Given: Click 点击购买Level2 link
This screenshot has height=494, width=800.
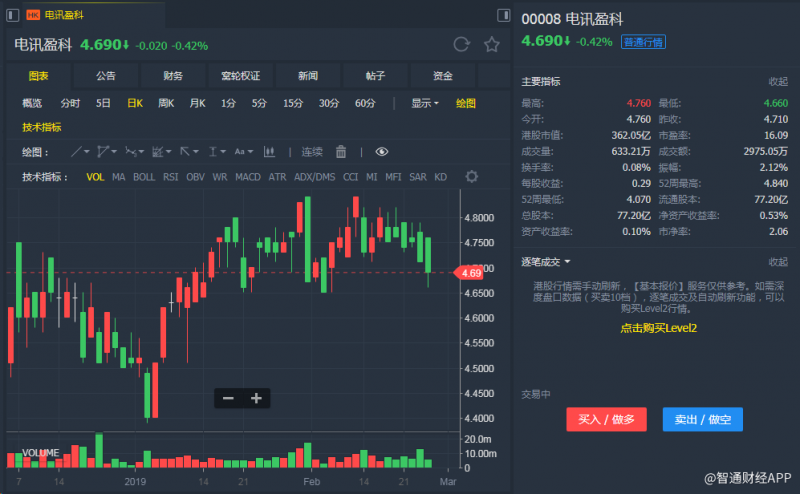Looking at the screenshot, I should click(658, 328).
